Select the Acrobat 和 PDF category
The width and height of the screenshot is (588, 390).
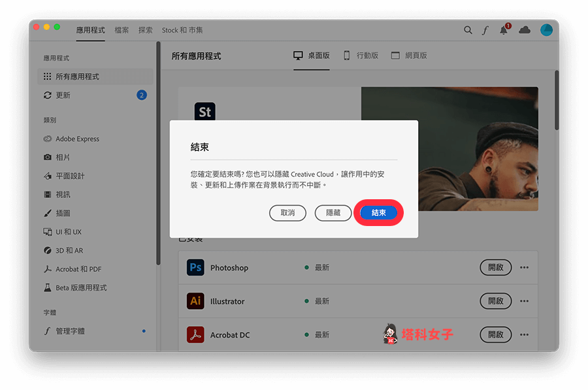(73, 269)
